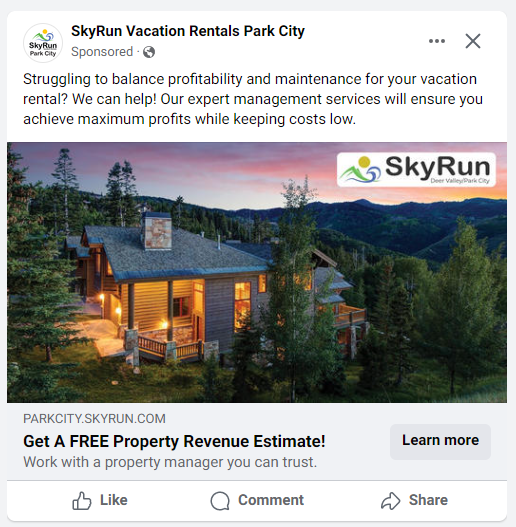
Task: Hide this sponsored ad with the X
Action: click(473, 41)
